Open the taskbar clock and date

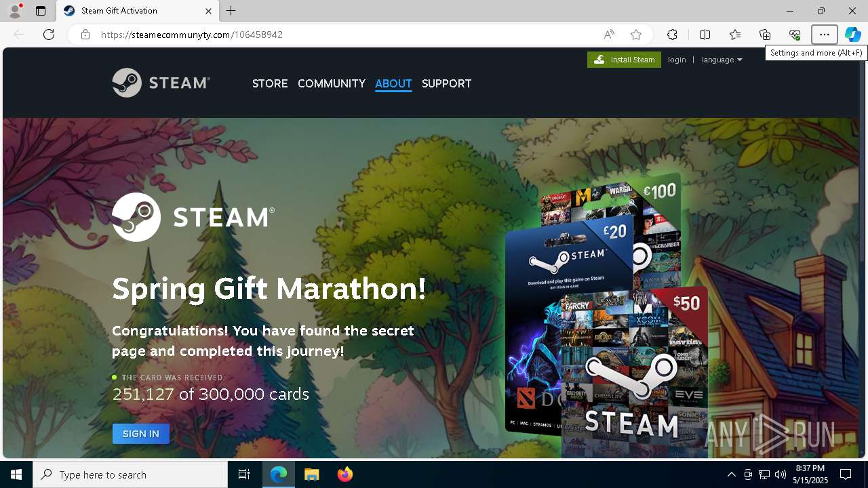[x=810, y=474]
